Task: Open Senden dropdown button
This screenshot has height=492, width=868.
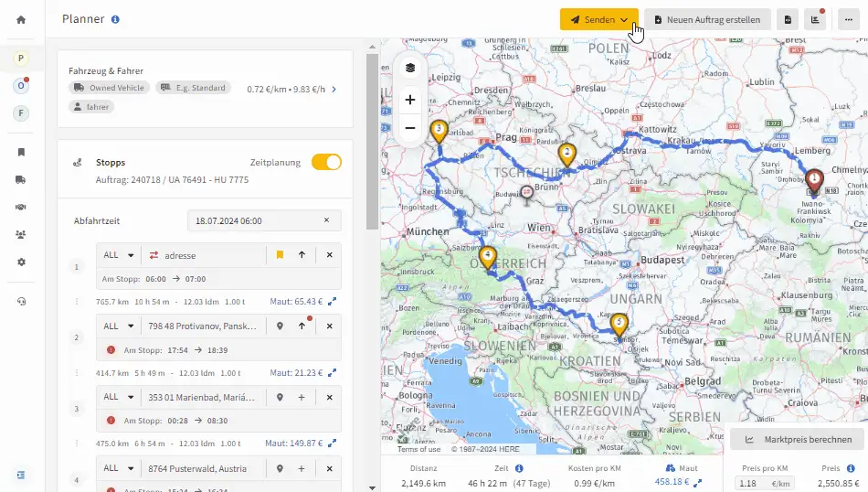Action: click(x=599, y=19)
